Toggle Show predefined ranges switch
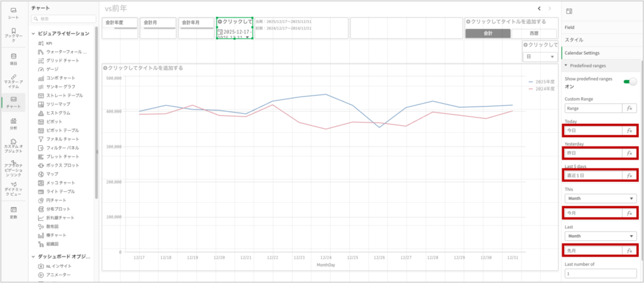Image resolution: width=644 pixels, height=283 pixels. [629, 82]
